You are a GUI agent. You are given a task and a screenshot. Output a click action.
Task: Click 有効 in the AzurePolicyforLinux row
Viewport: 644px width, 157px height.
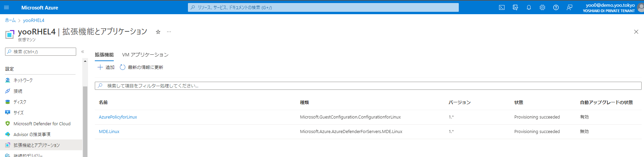tap(584, 117)
